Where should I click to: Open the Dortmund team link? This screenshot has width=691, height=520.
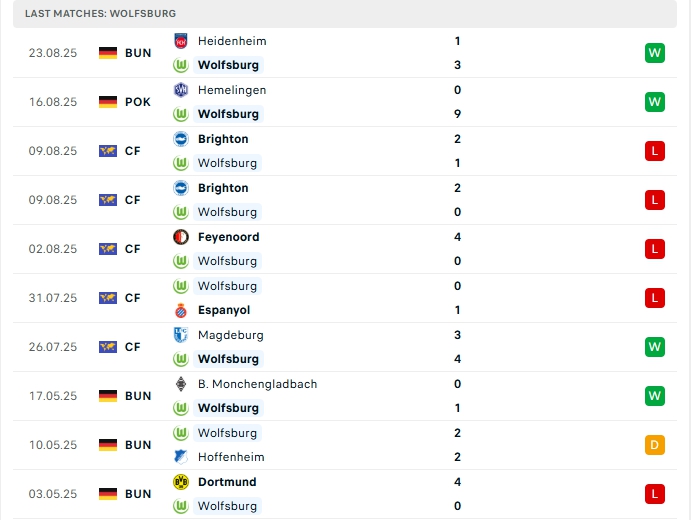click(226, 482)
